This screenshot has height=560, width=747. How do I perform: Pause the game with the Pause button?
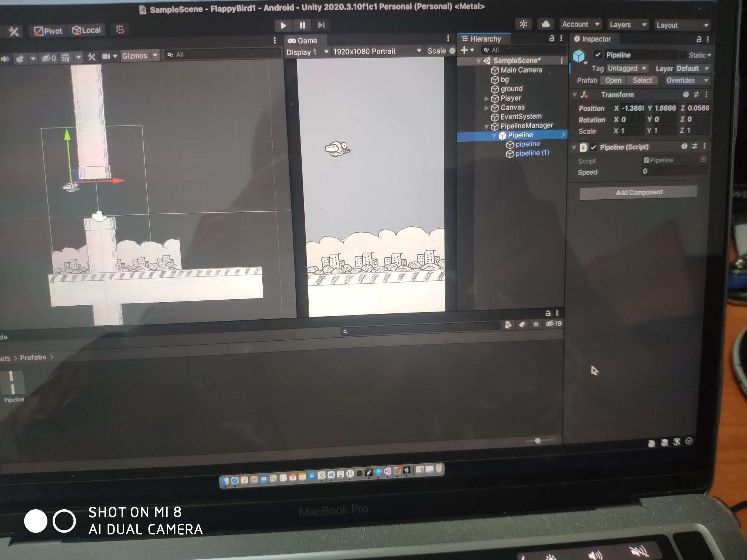pyautogui.click(x=302, y=25)
